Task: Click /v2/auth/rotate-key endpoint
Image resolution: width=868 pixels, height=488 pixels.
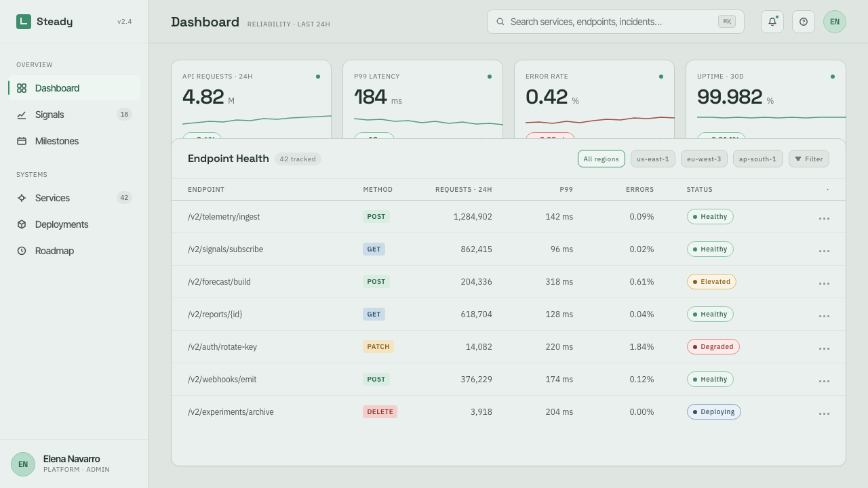Action: coord(222,347)
